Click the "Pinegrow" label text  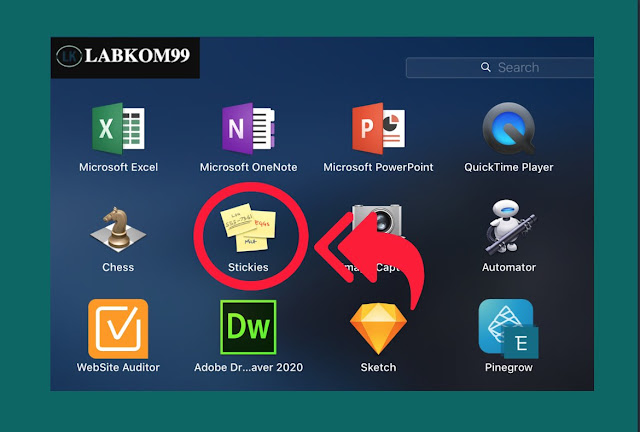pos(509,367)
